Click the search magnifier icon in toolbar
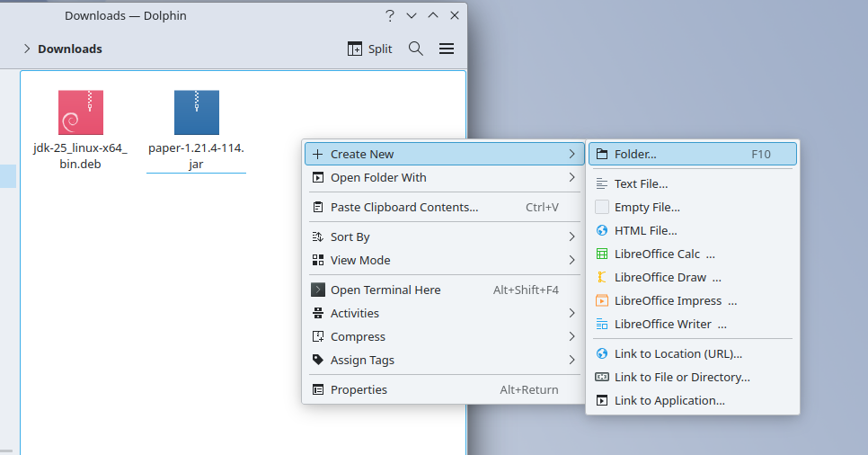868x455 pixels. click(x=415, y=49)
